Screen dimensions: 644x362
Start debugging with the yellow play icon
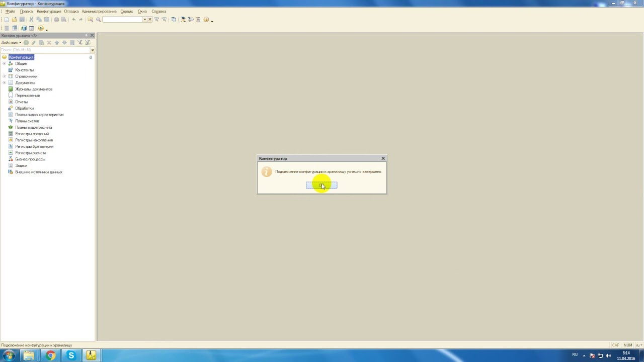41,28
